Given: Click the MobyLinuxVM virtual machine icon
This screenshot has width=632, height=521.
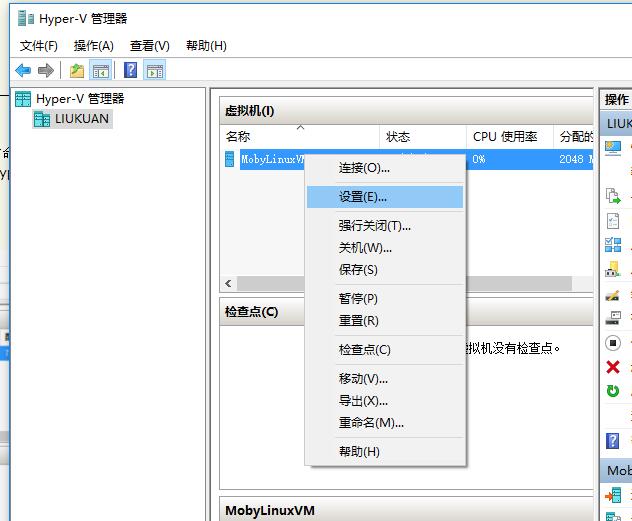Looking at the screenshot, I should pyautogui.click(x=229, y=159).
